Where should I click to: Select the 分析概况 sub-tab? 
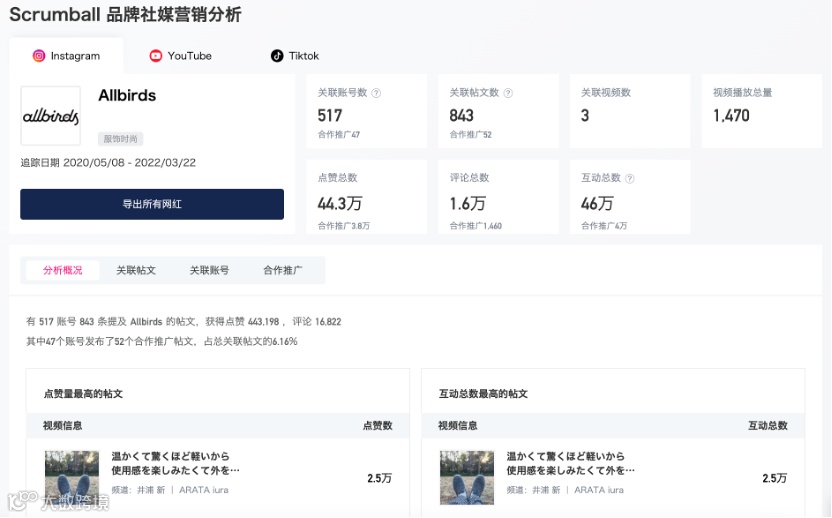click(63, 270)
